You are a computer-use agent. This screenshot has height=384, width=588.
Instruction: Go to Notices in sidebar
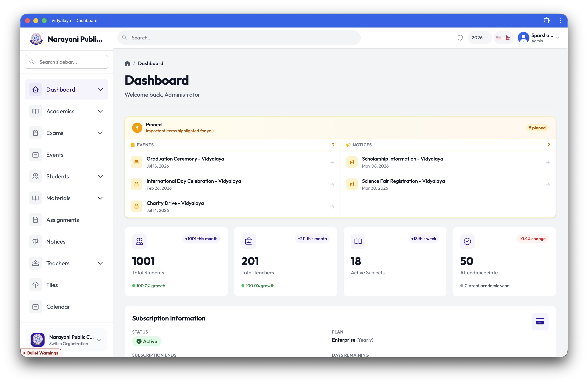pyautogui.click(x=66, y=242)
